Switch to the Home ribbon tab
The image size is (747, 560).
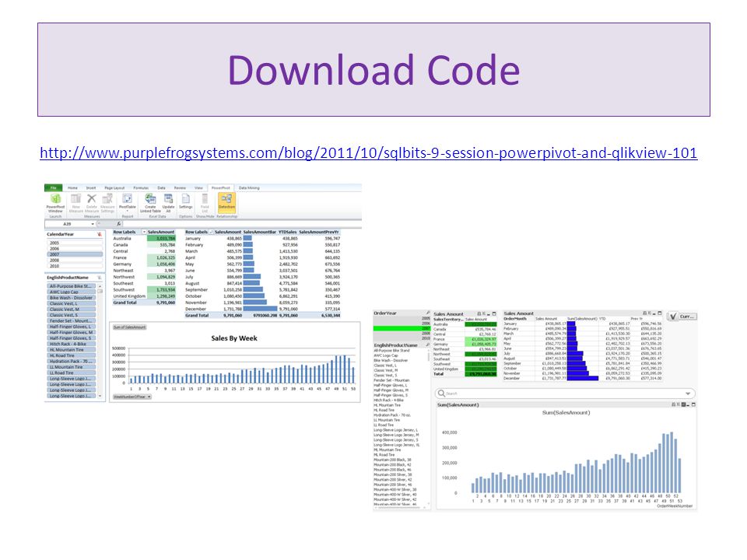click(72, 188)
